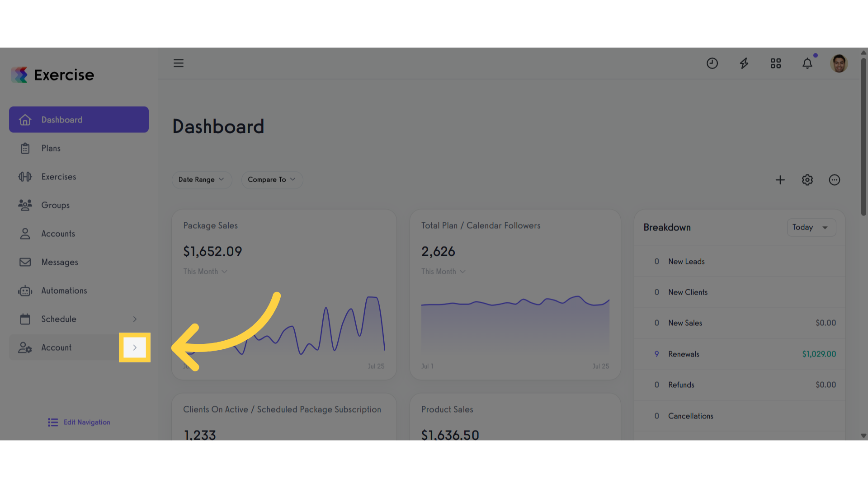The image size is (868, 488).
Task: Click the Product Sales card title
Action: pos(447,409)
